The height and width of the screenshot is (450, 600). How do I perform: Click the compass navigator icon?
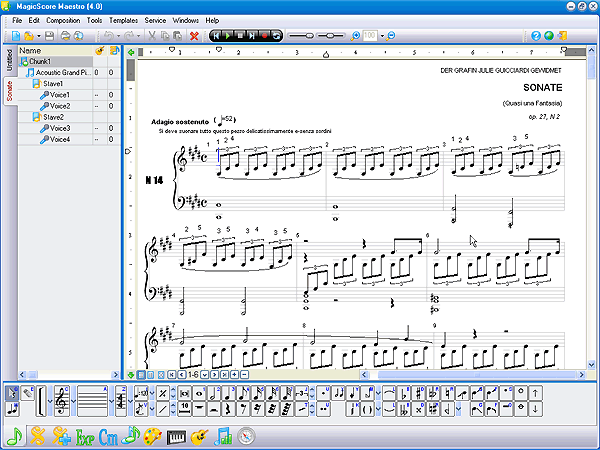click(x=246, y=436)
